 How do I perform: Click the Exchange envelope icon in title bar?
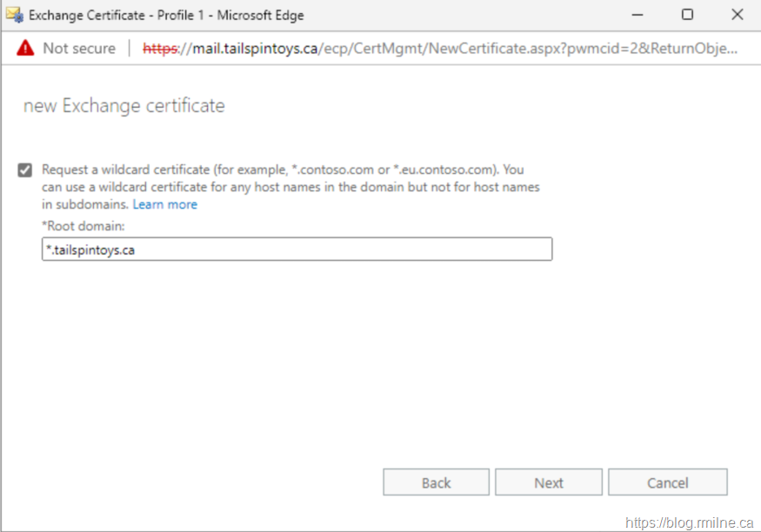pyautogui.click(x=16, y=15)
